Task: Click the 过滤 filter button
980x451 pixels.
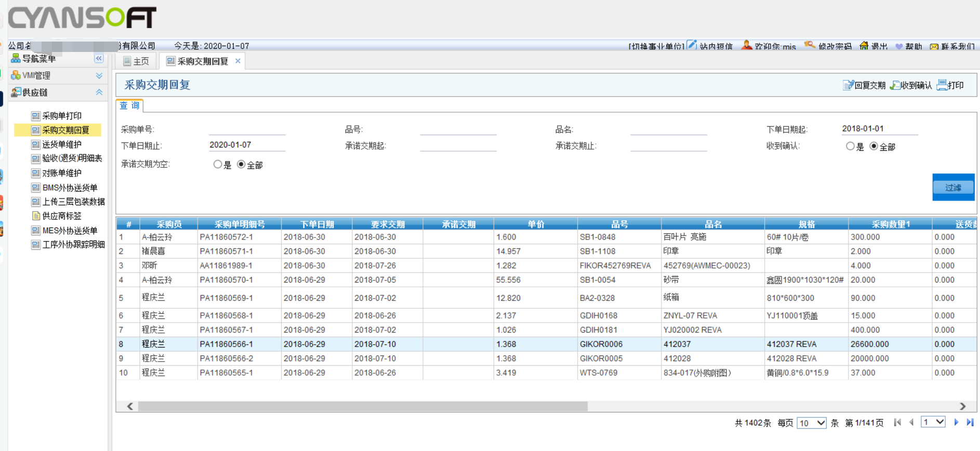Action: click(953, 187)
